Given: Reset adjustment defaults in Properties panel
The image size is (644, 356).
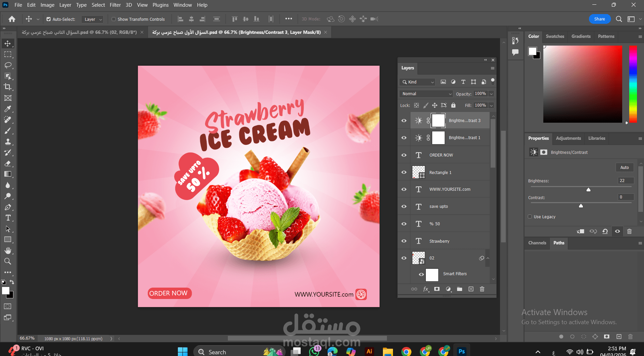Looking at the screenshot, I should click(605, 231).
